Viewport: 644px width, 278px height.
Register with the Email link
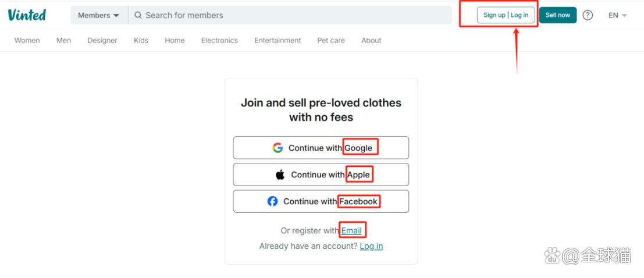[351, 231]
